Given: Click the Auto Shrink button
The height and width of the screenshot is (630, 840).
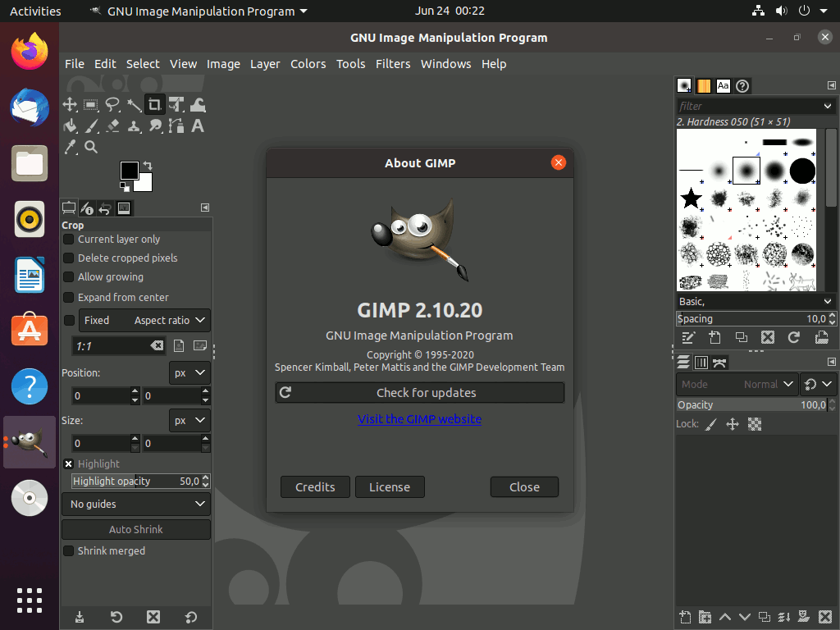Looking at the screenshot, I should coord(136,529).
